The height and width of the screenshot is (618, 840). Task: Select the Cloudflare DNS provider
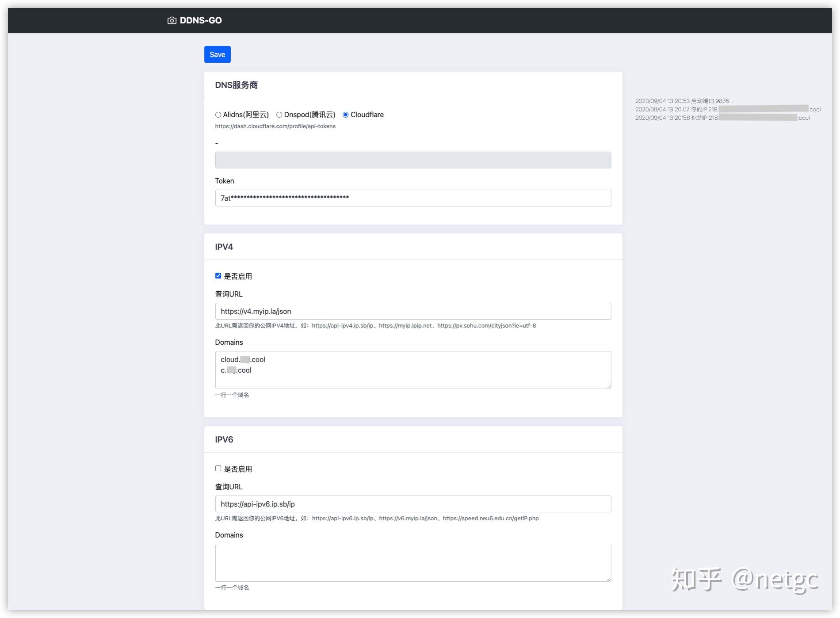point(346,114)
